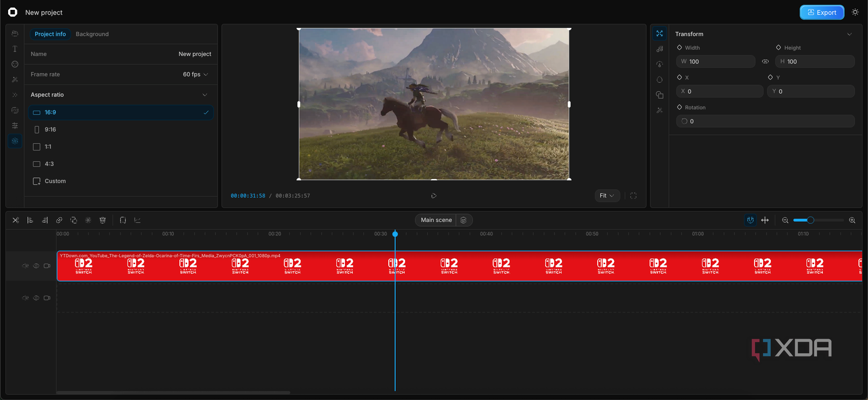Click the split scissors tool in timeline toolbar
This screenshot has width=868, height=400.
(16, 220)
